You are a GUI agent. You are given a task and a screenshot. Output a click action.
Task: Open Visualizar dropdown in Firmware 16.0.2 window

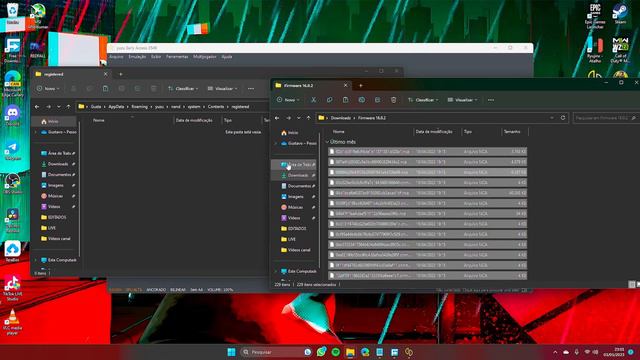[462, 100]
